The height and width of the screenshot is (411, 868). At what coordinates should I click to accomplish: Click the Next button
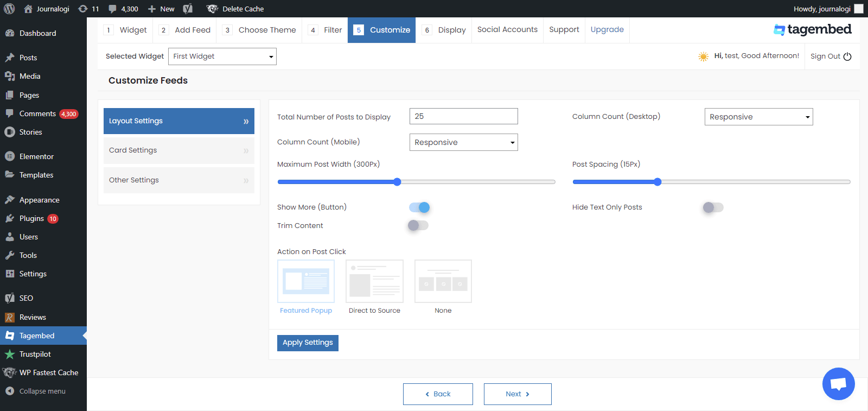(x=518, y=394)
